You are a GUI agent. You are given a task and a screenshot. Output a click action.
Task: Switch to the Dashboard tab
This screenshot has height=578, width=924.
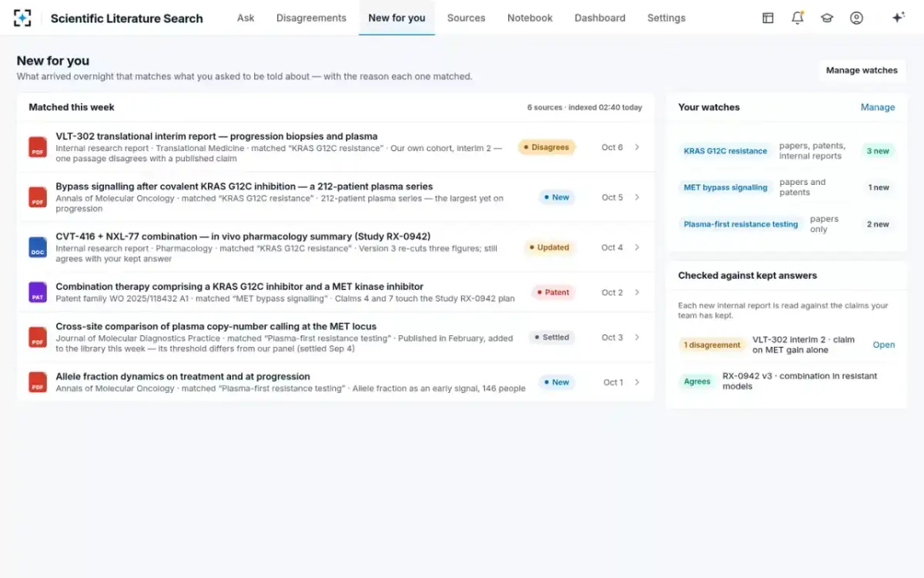[600, 18]
